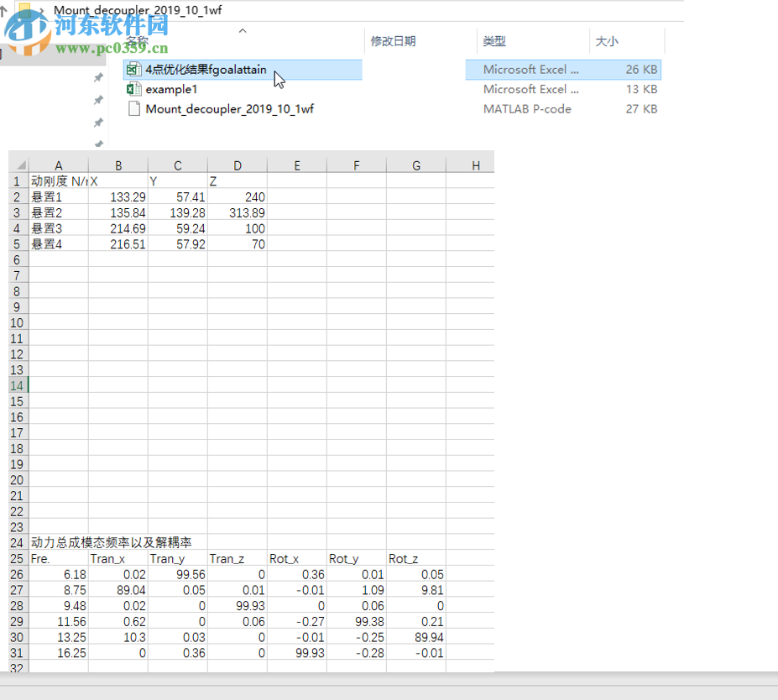Click the MATLAB P-code document icon
This screenshot has width=778, height=700.
[x=133, y=108]
